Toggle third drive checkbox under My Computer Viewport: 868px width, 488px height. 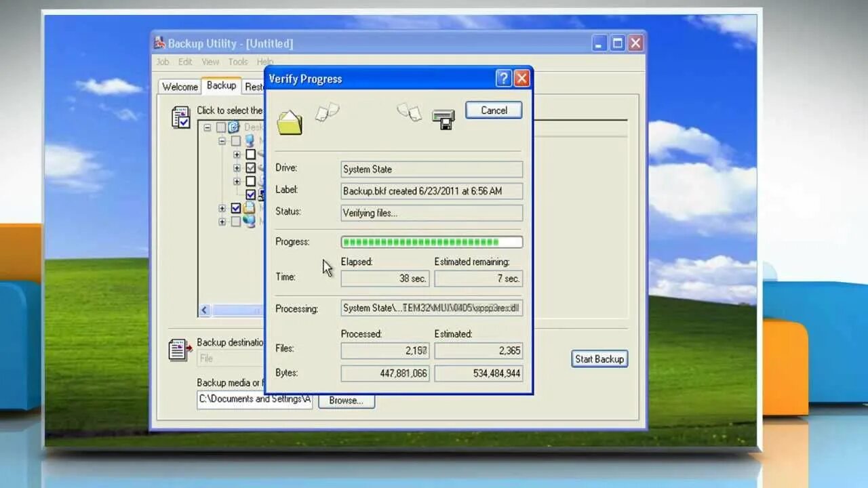click(x=250, y=181)
